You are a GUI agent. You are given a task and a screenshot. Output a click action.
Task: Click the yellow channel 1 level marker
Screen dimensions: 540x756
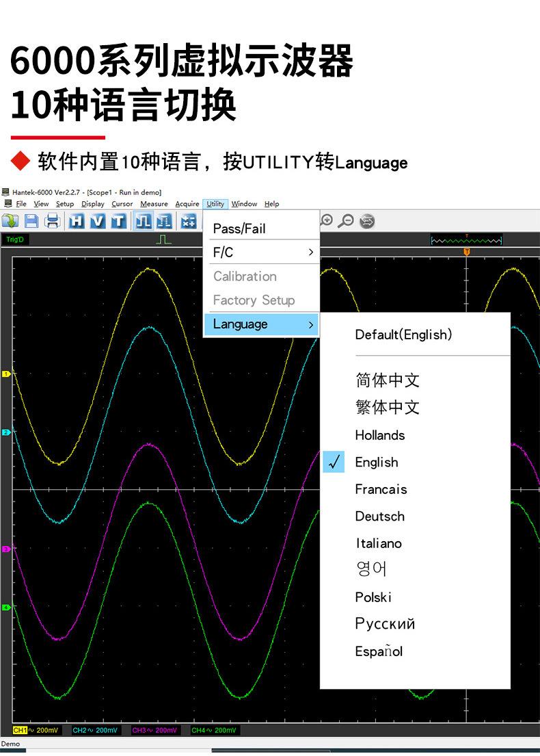[x=5, y=374]
